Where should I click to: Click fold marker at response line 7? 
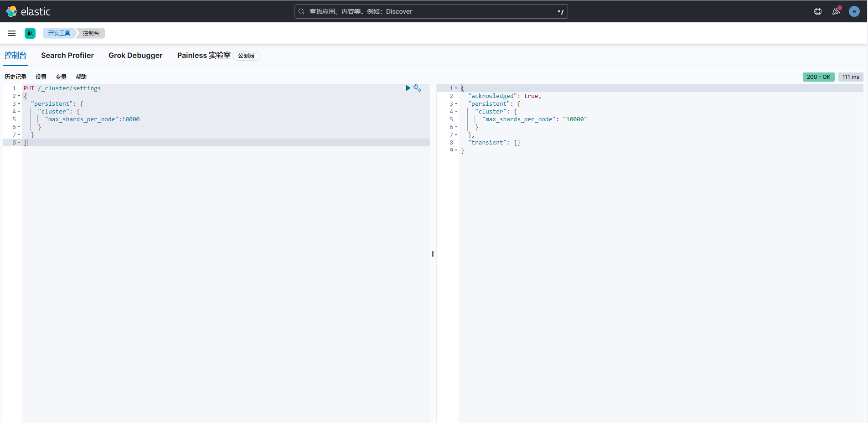click(x=456, y=135)
